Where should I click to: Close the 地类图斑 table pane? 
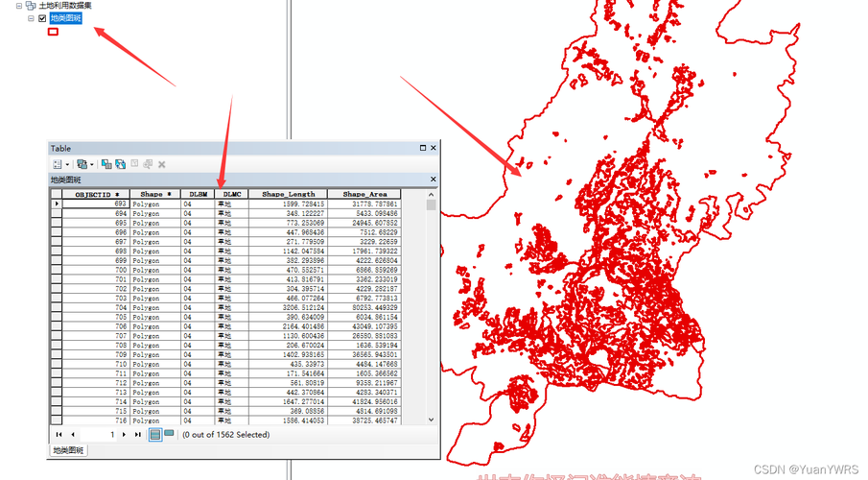pos(434,179)
